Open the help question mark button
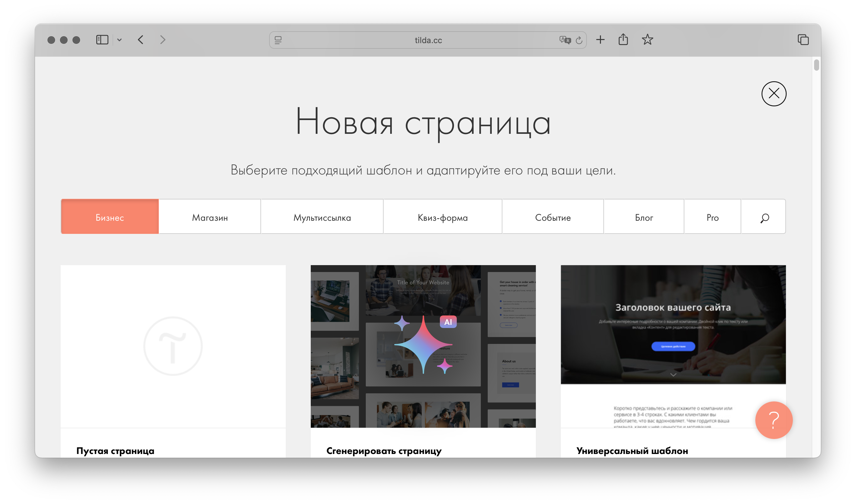This screenshot has height=504, width=856. click(x=773, y=420)
